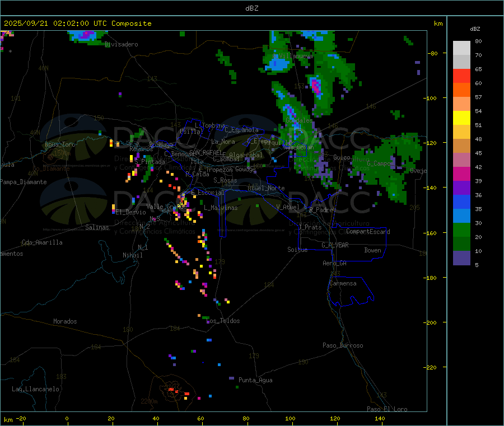Select the R_Padre place label
Screen dimensions: 504x426
[x=321, y=210]
